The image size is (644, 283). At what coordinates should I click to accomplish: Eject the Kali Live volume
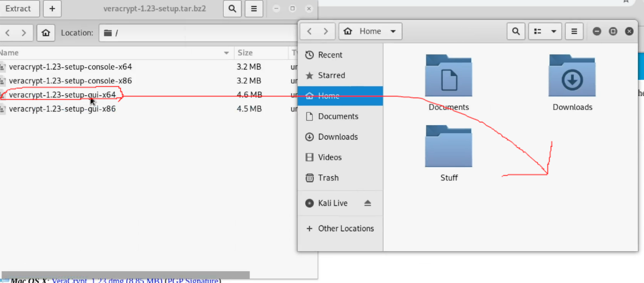point(368,203)
